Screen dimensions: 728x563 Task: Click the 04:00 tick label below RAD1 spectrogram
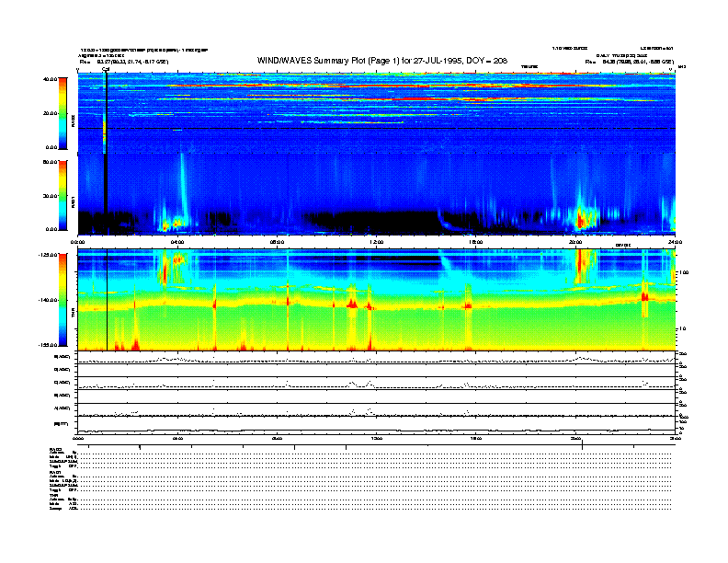coord(177,242)
